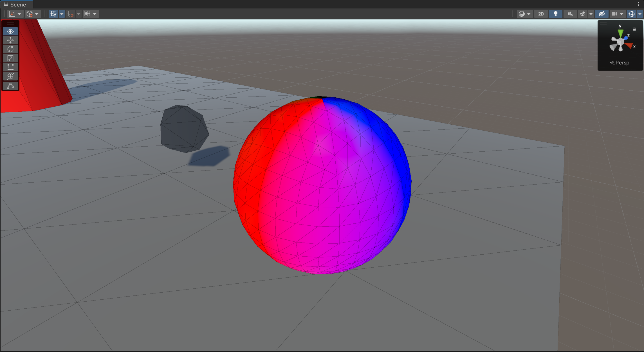Switch to the Scene tab
Viewport: 644px width, 352px height.
click(x=15, y=5)
